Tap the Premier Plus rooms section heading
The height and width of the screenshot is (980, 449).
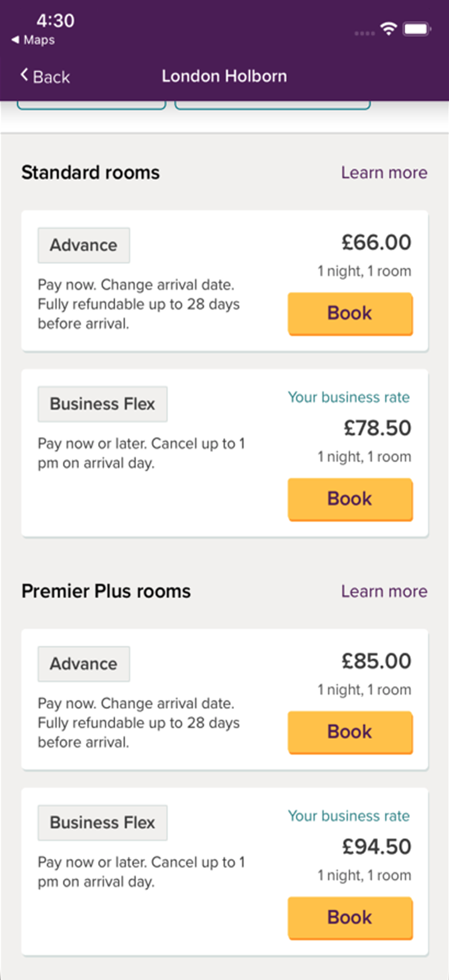[x=106, y=591]
